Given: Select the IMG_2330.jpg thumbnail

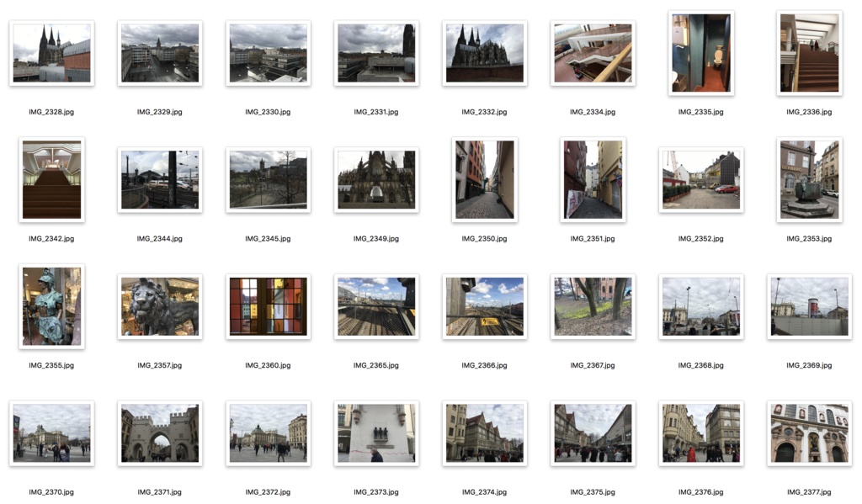Looking at the screenshot, I should 269,53.
